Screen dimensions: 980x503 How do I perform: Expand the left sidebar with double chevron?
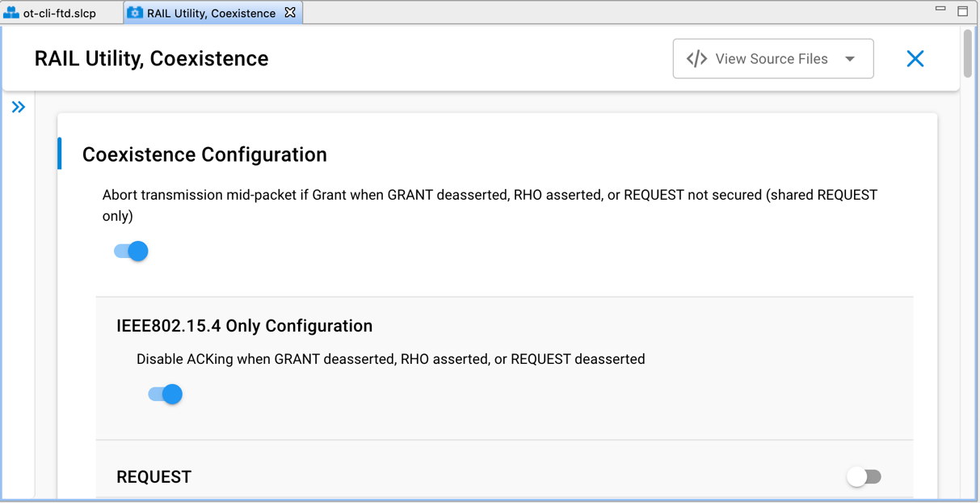point(19,107)
